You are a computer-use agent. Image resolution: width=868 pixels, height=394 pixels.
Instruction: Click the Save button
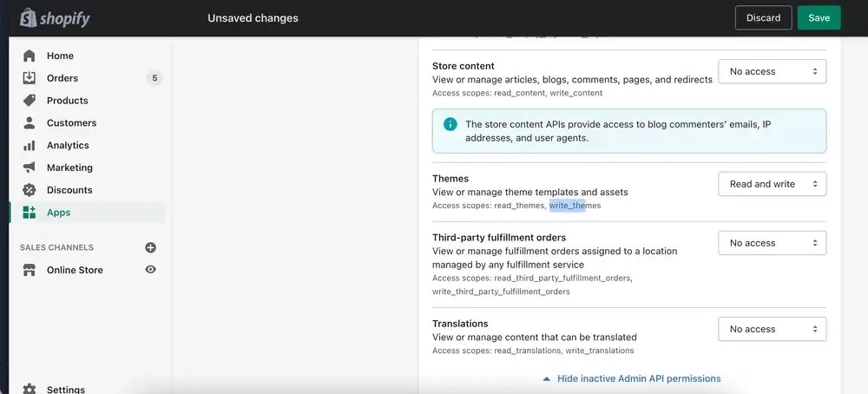click(819, 18)
